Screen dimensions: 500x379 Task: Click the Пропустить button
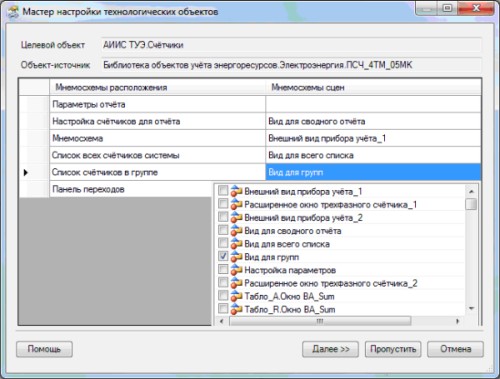coord(393,349)
